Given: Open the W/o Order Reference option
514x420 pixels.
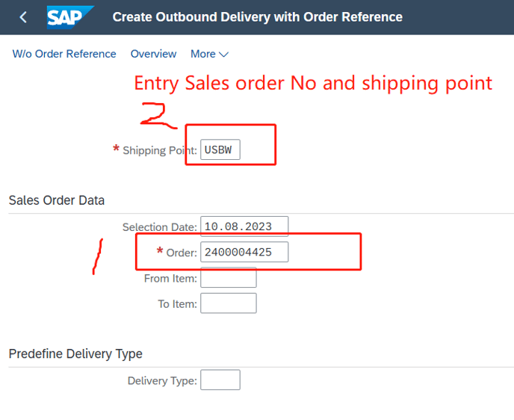Looking at the screenshot, I should click(64, 54).
